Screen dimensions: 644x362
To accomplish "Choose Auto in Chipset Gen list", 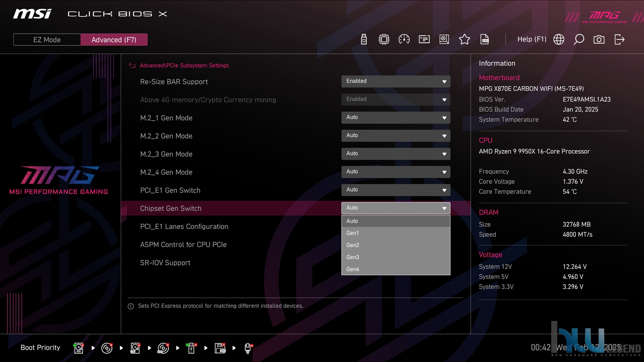I will pos(396,221).
